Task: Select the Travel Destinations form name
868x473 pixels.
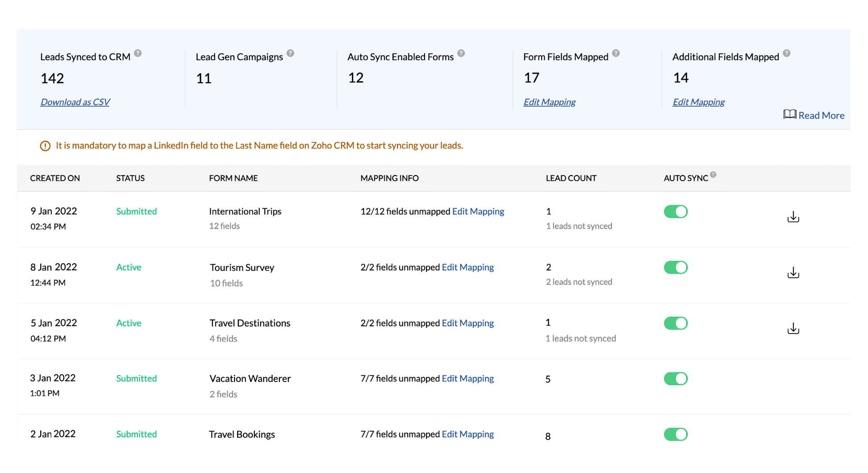Action: pos(250,323)
